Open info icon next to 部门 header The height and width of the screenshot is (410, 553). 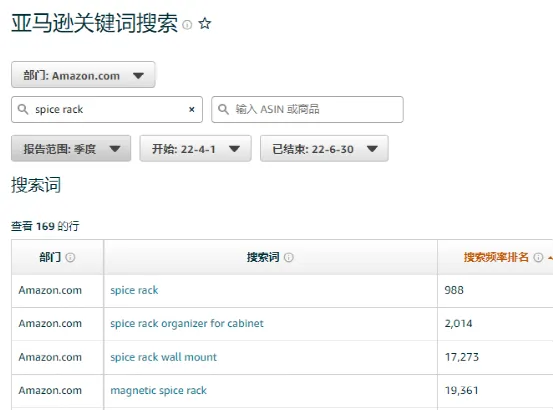(x=71, y=257)
